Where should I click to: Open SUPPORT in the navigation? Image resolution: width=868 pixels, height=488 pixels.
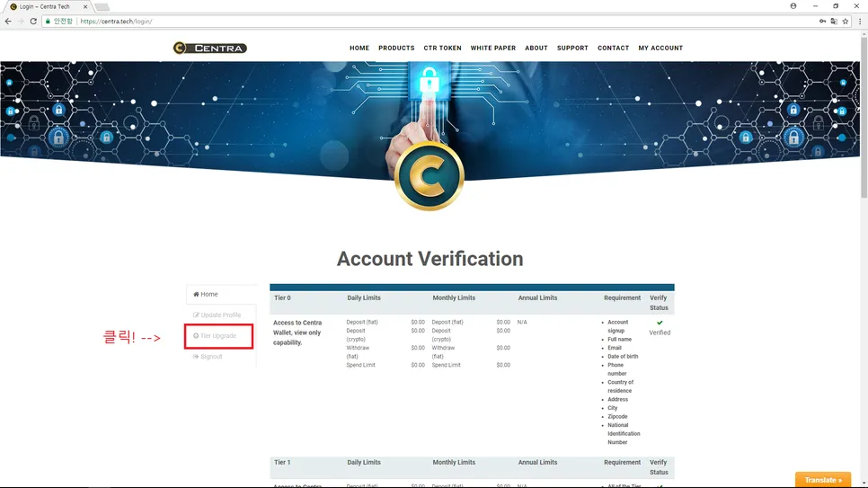(x=572, y=49)
